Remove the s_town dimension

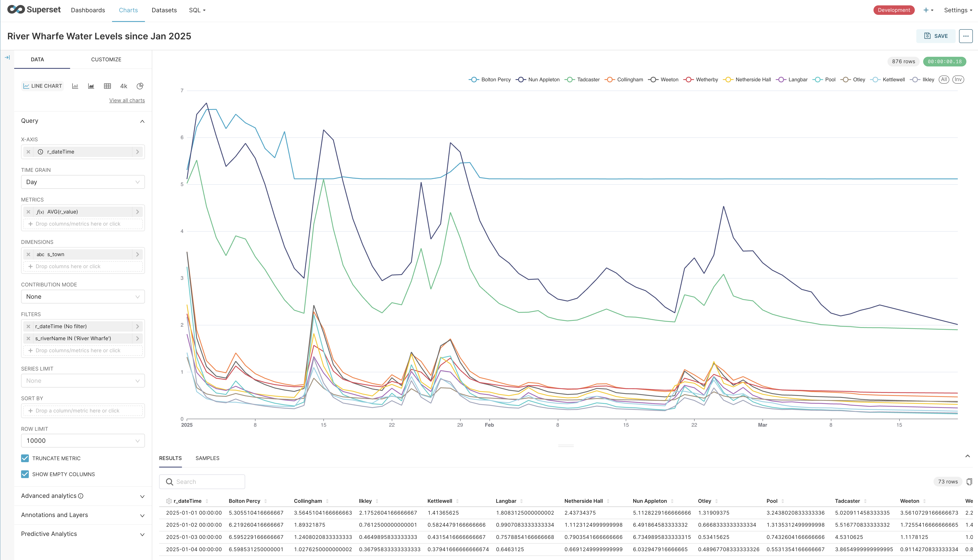tap(28, 255)
